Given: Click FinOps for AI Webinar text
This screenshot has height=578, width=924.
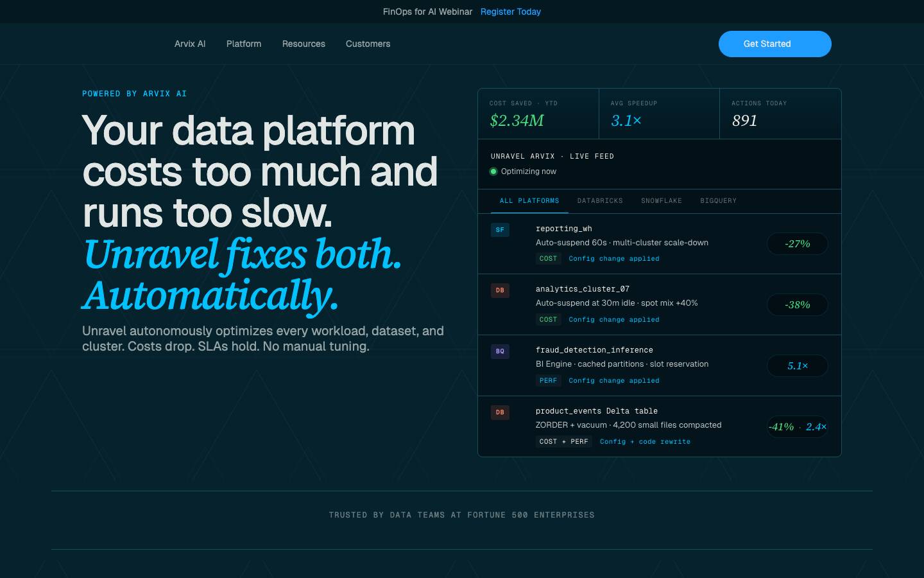Looking at the screenshot, I should tap(427, 12).
